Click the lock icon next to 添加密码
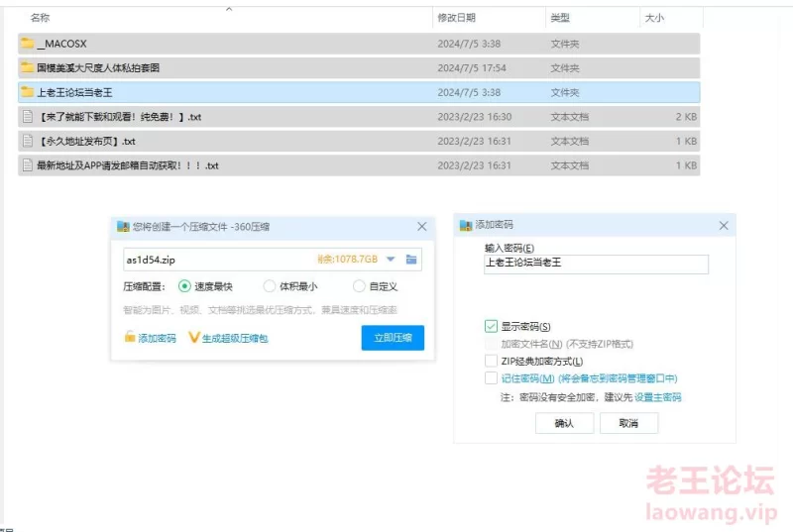The image size is (793, 532). 129,338
